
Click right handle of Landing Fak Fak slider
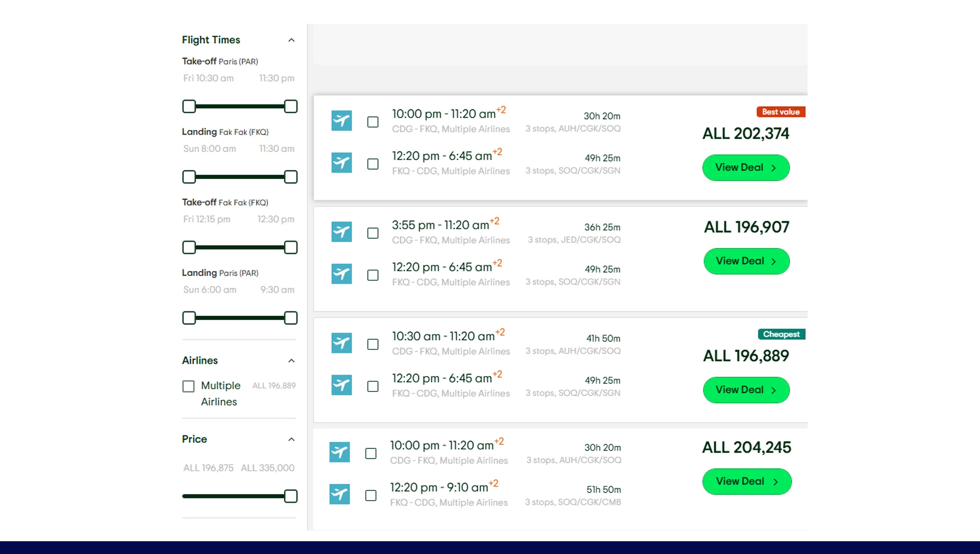(x=291, y=177)
